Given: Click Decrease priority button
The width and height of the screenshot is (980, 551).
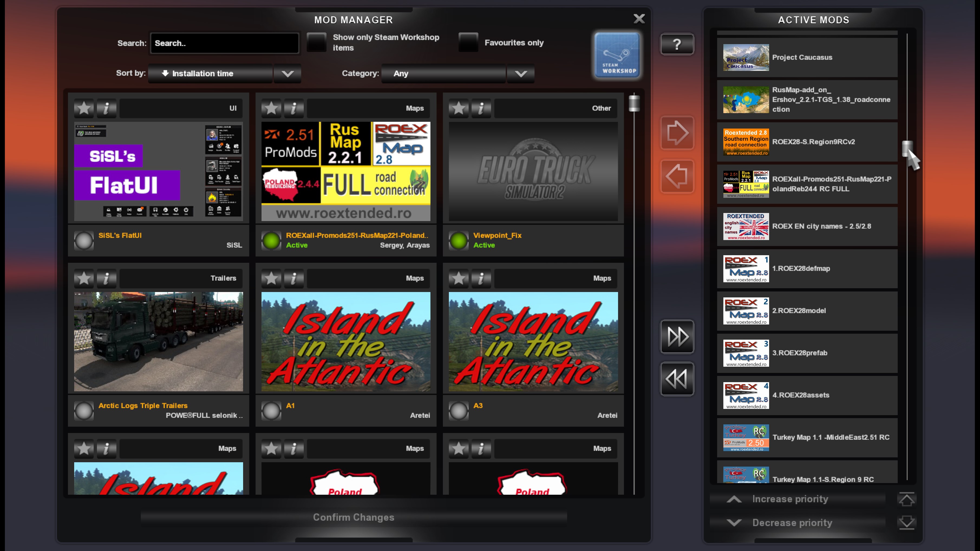Looking at the screenshot, I should (x=797, y=523).
